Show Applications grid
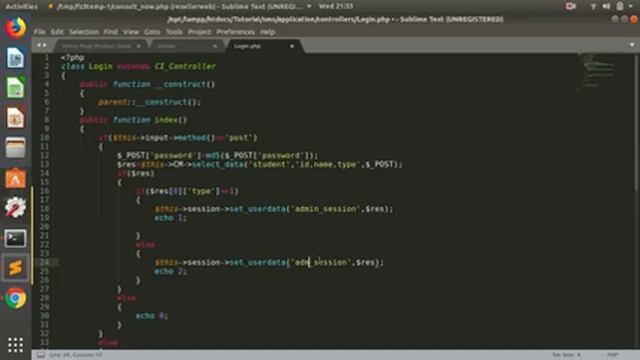The width and height of the screenshot is (640, 360). [16, 345]
